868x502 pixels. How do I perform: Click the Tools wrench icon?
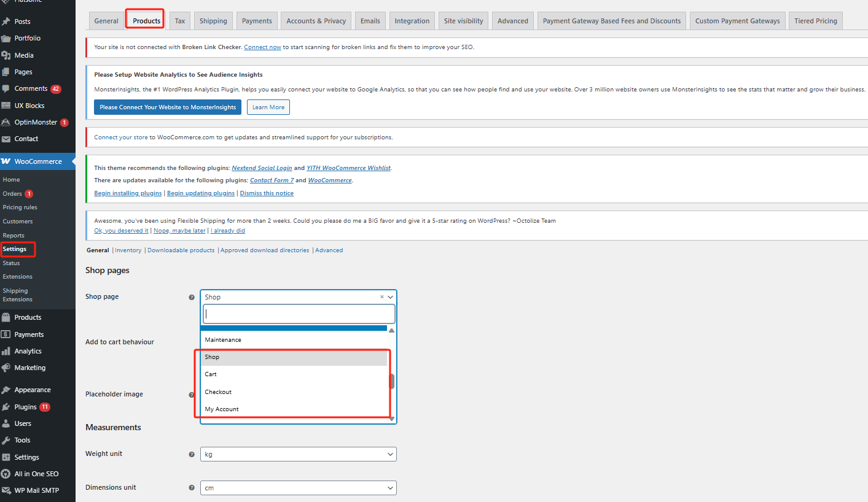point(6,440)
